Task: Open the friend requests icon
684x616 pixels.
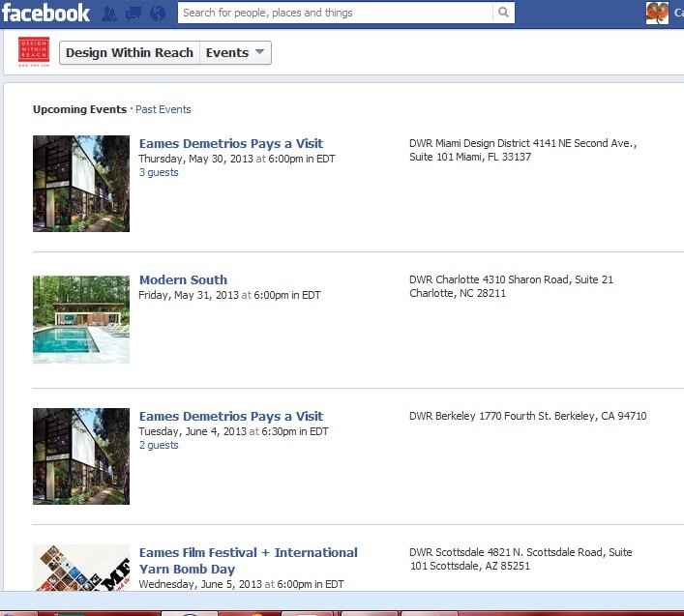Action: [109, 14]
